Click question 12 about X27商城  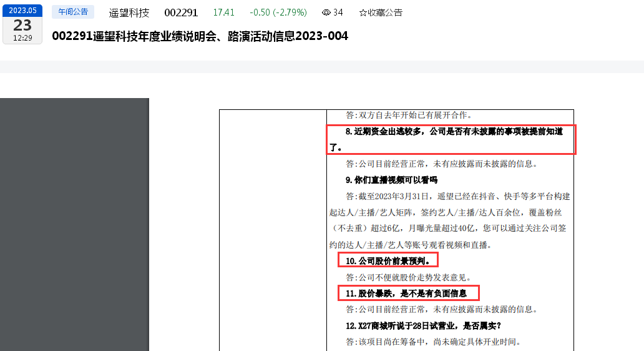point(423,326)
